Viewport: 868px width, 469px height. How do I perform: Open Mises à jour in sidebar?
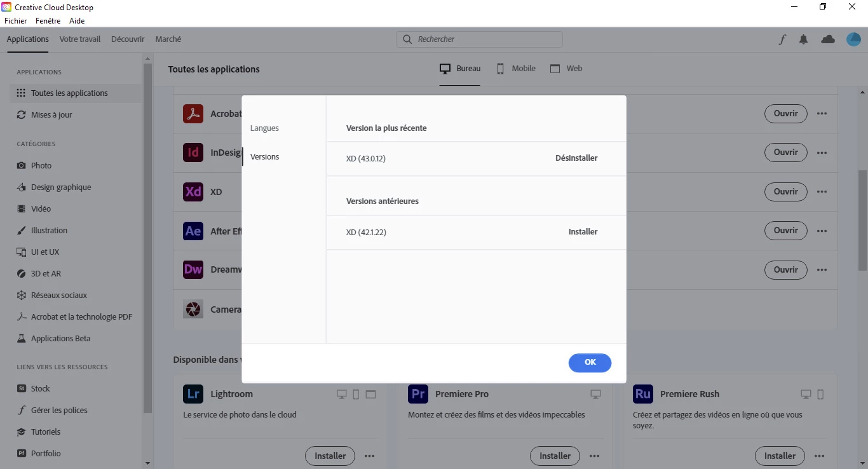click(x=44, y=115)
